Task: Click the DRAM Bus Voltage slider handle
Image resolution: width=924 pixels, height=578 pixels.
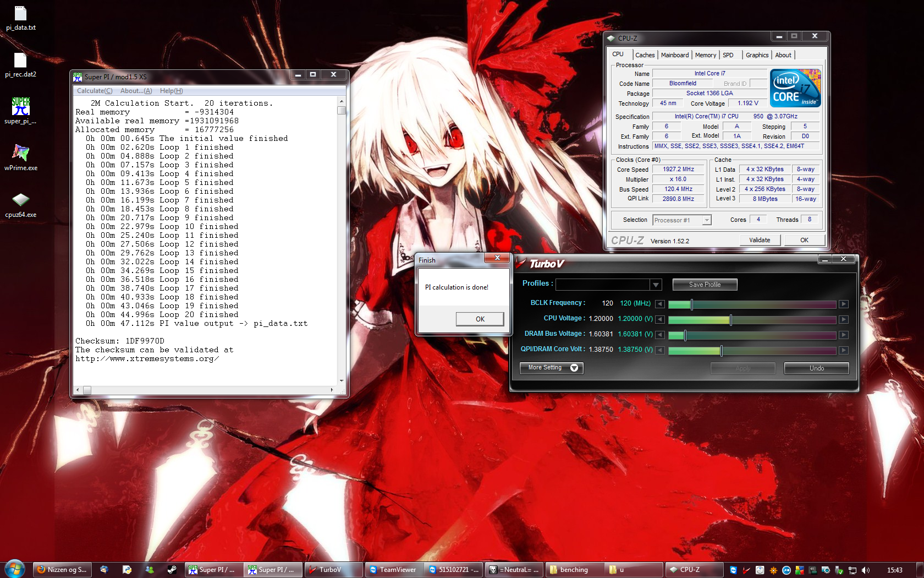Action: point(685,335)
